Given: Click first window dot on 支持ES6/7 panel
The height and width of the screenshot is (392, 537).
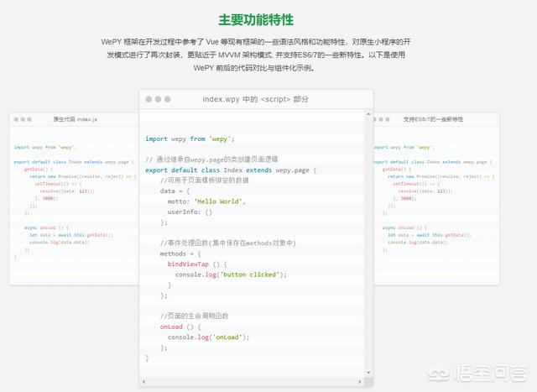Looking at the screenshot, I should tap(375, 120).
